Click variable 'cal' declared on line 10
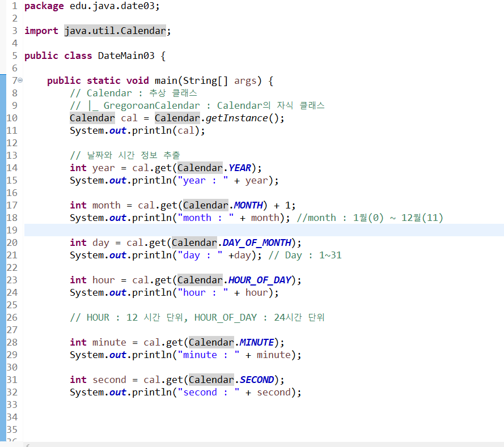This screenshot has width=504, height=447. [129, 118]
